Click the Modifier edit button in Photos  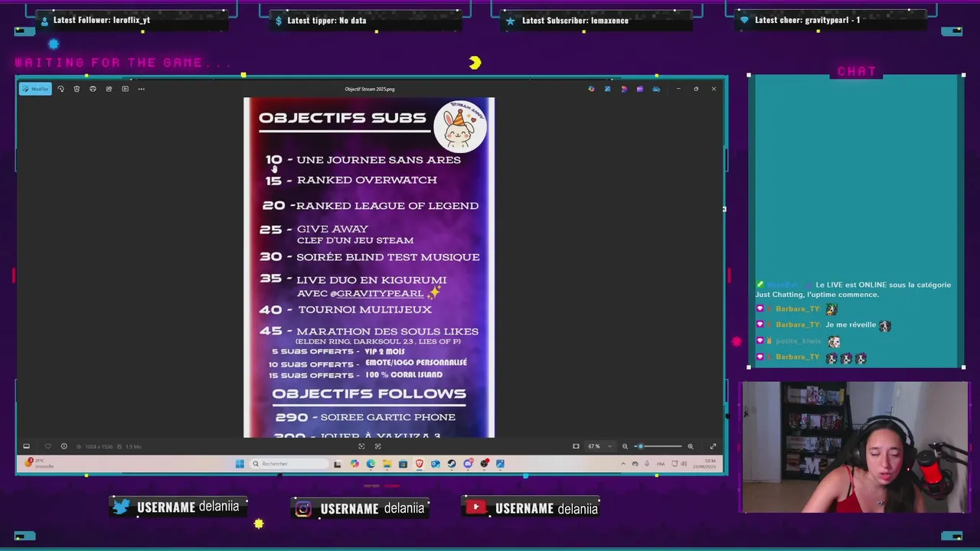click(36, 89)
